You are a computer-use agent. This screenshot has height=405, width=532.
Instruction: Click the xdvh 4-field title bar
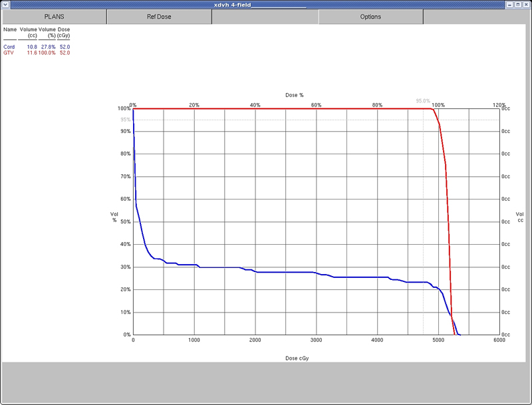click(x=266, y=4)
